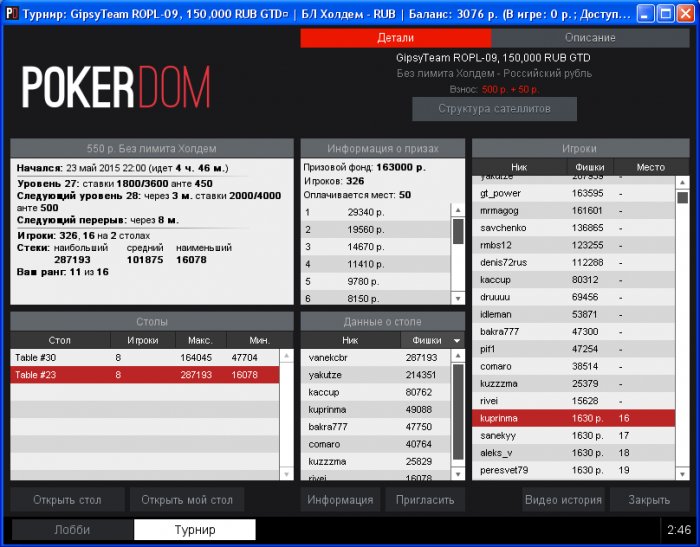The height and width of the screenshot is (547, 700).
Task: Click the Открыть стол button
Action: [67, 500]
